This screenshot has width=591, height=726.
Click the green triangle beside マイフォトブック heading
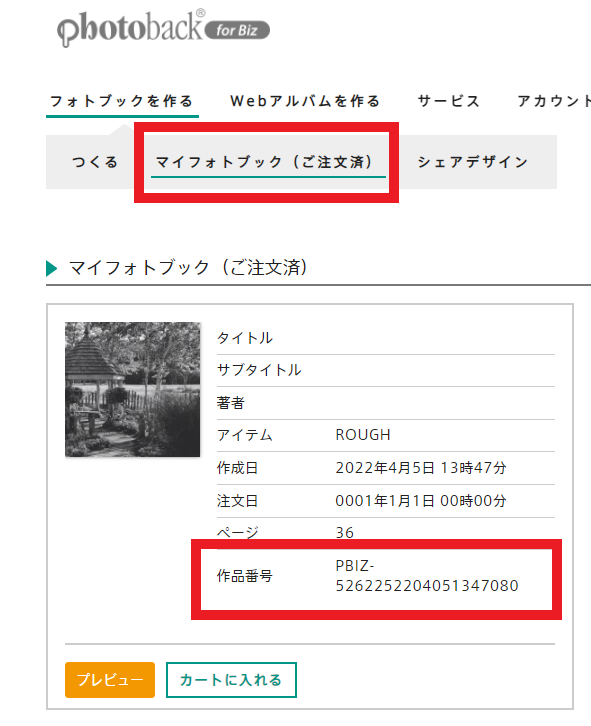pyautogui.click(x=51, y=268)
